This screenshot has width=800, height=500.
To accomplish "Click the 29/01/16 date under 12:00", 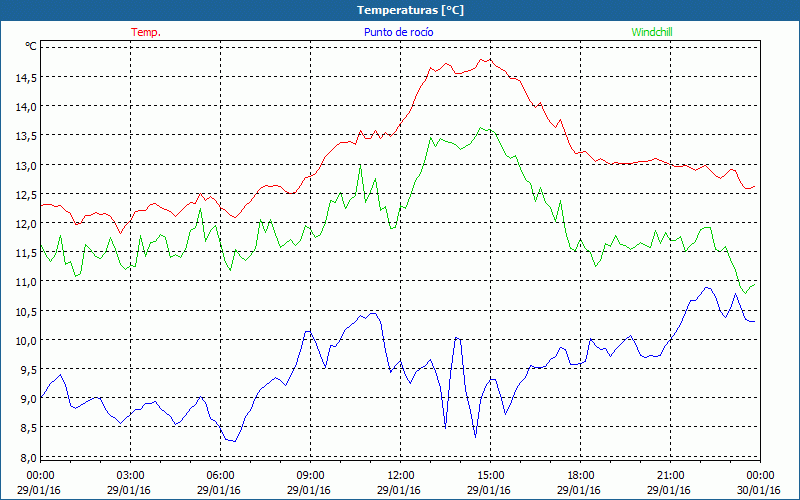I will 399,490.
